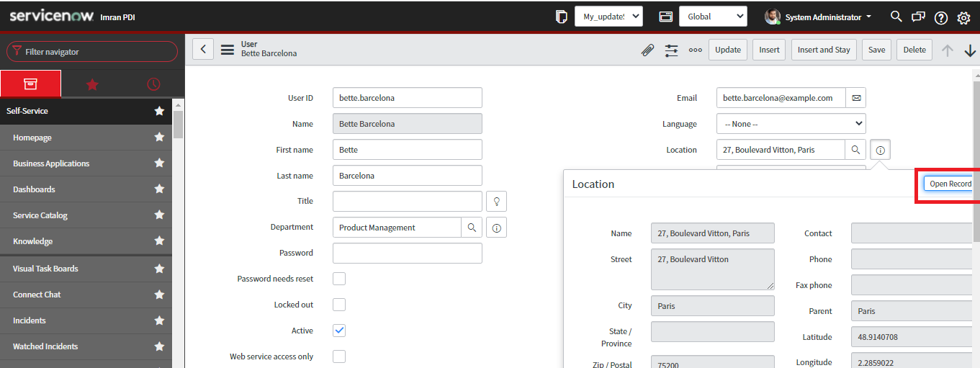Screen dimensions: 980x368
Task: Open Connect Chat in the navigator
Action: (x=37, y=295)
